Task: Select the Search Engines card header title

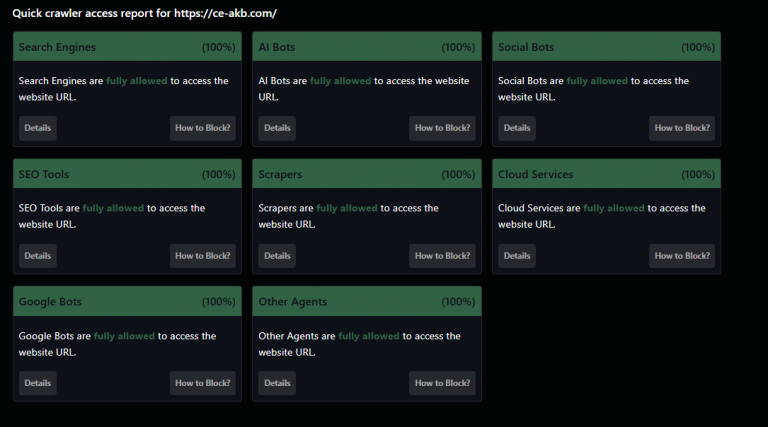Action: pos(57,47)
